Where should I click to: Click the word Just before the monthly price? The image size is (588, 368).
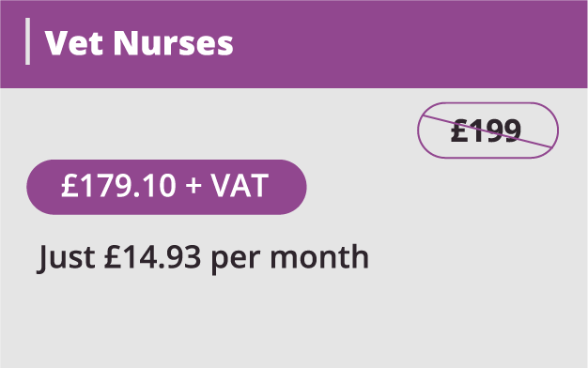point(66,258)
